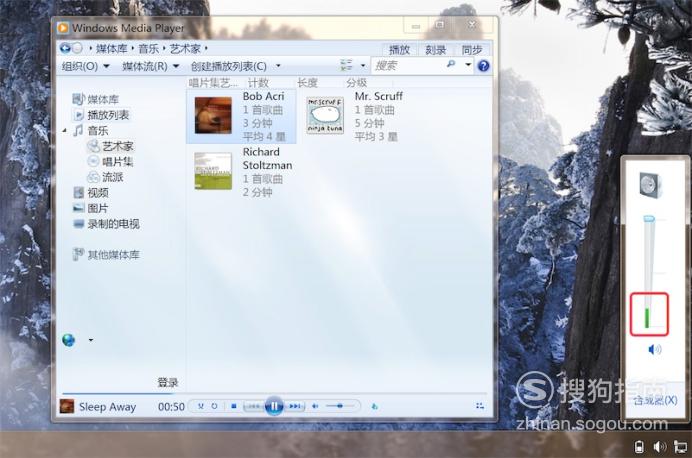Select 艺术家 under music
This screenshot has height=458, width=692.
tap(110, 146)
